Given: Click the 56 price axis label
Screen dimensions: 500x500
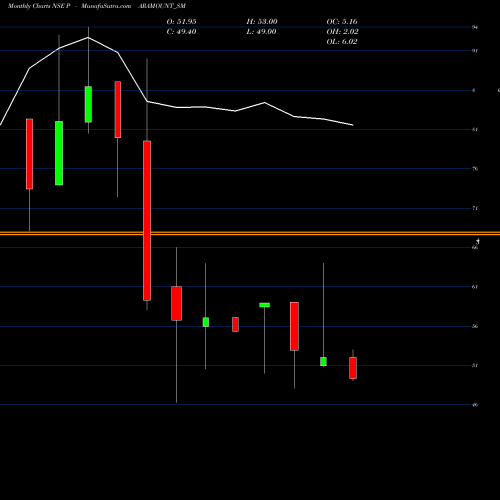Looking at the screenshot, I should tap(475, 326).
